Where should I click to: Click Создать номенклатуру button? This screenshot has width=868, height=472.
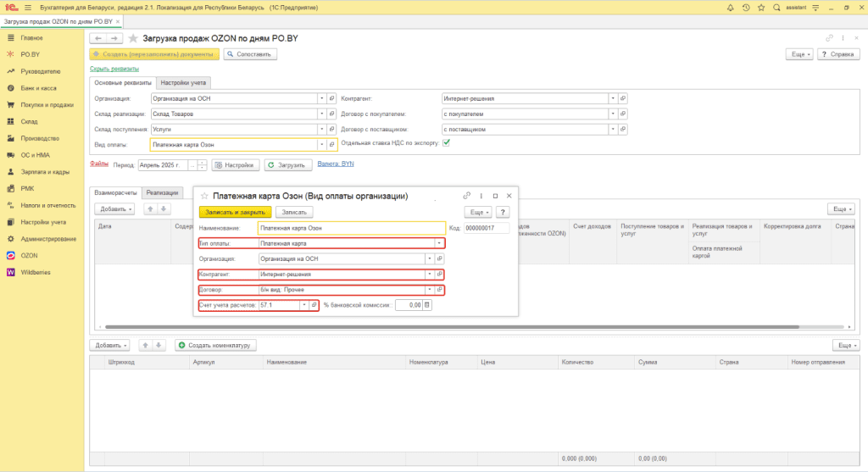point(215,345)
